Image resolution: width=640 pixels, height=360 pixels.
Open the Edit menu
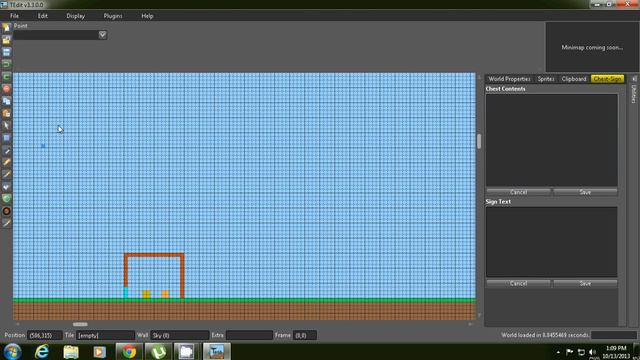coord(43,16)
